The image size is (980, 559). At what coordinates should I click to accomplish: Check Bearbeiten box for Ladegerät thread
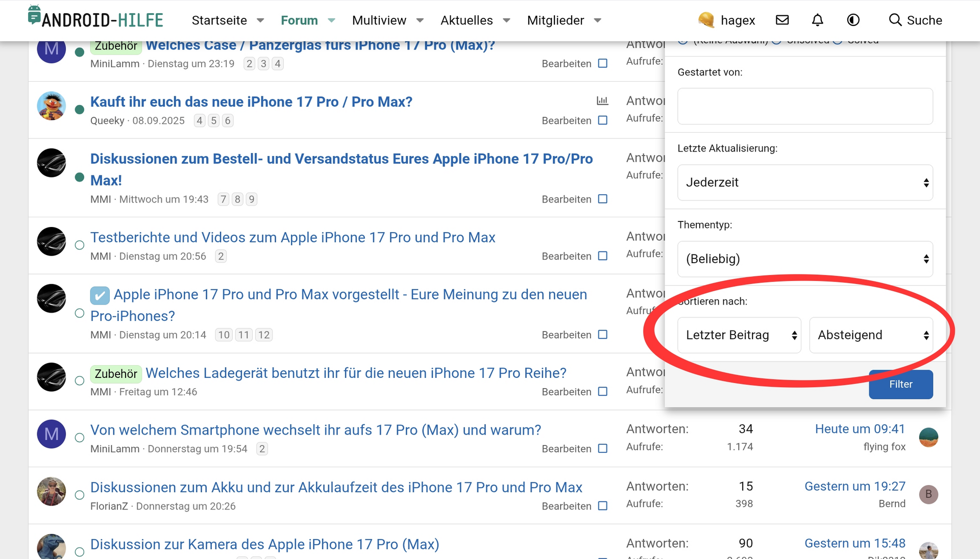602,392
